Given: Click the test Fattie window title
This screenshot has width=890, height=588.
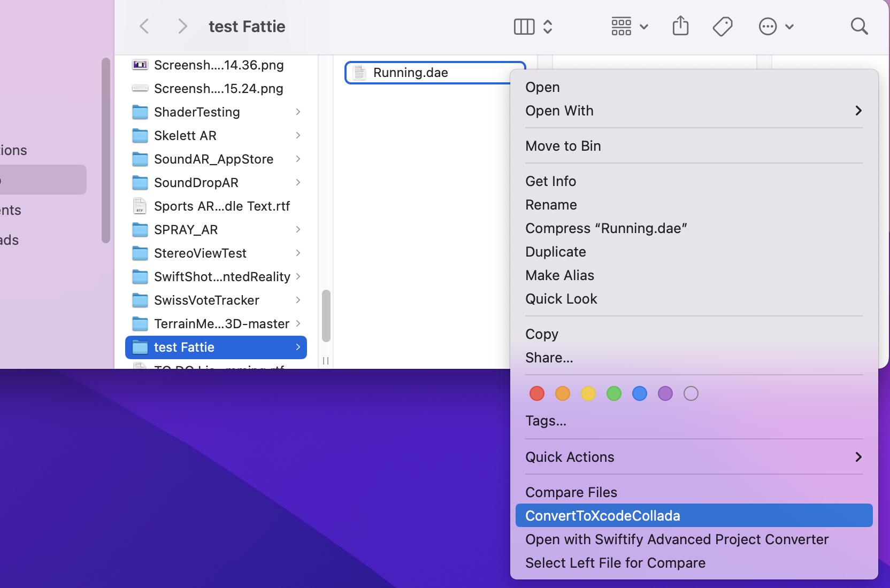Looking at the screenshot, I should pyautogui.click(x=247, y=26).
